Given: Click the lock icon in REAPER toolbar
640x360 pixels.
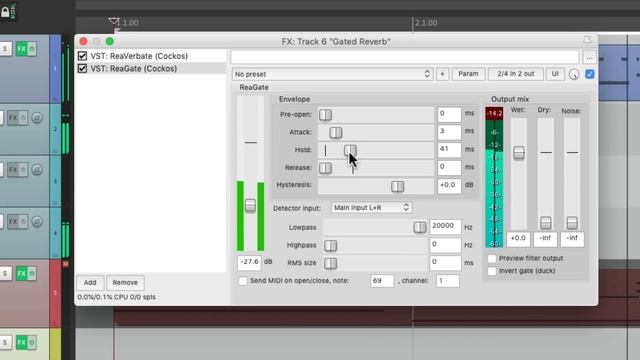Looking at the screenshot, I should pos(5,11).
